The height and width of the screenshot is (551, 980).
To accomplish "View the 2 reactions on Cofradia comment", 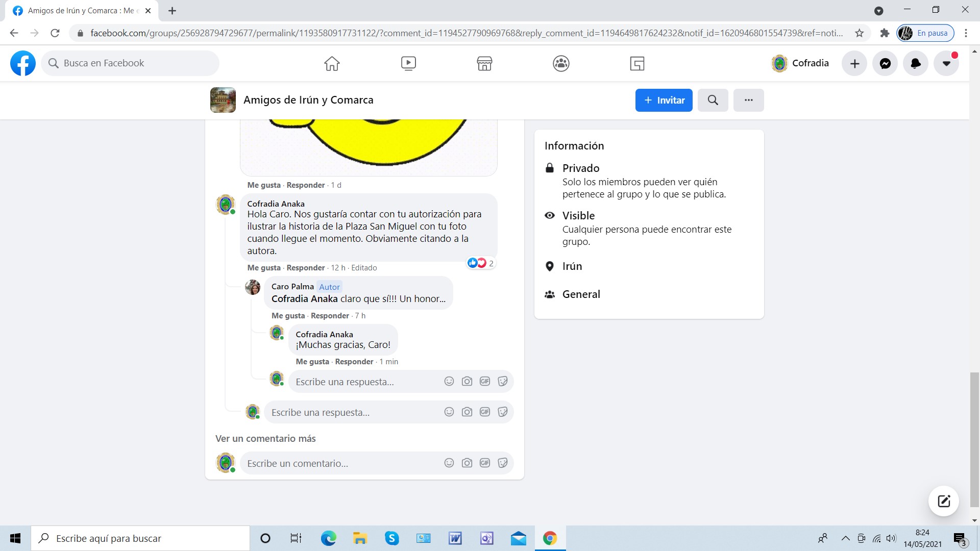I will tap(481, 263).
